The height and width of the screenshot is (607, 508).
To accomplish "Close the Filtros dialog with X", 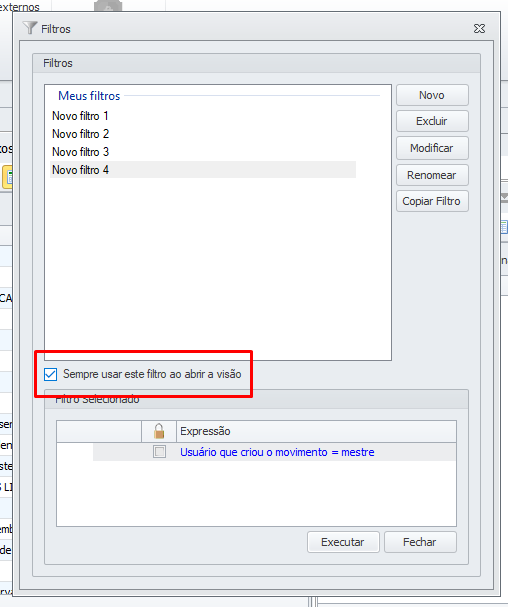I will click(479, 29).
